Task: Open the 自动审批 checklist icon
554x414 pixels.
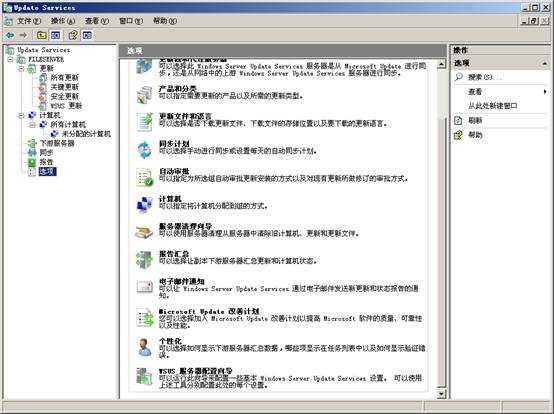Action: [144, 177]
